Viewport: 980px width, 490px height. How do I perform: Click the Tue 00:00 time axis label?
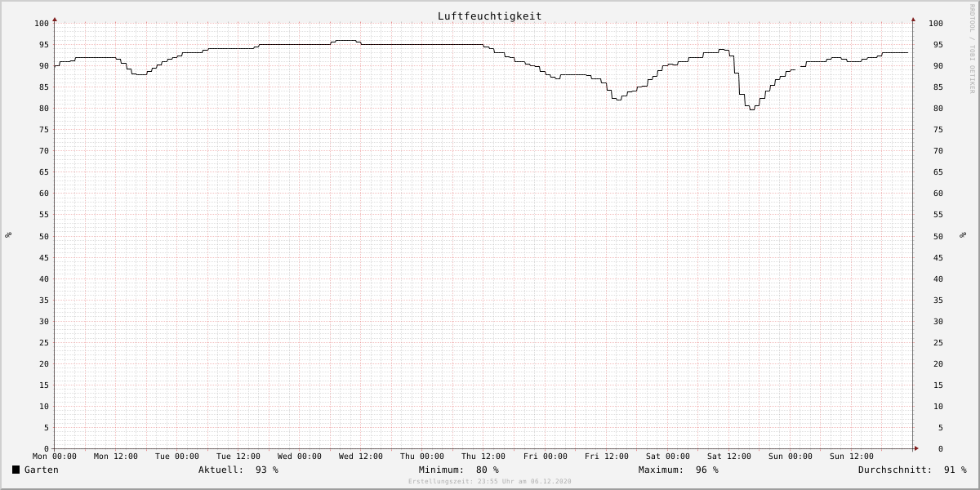[x=177, y=457]
